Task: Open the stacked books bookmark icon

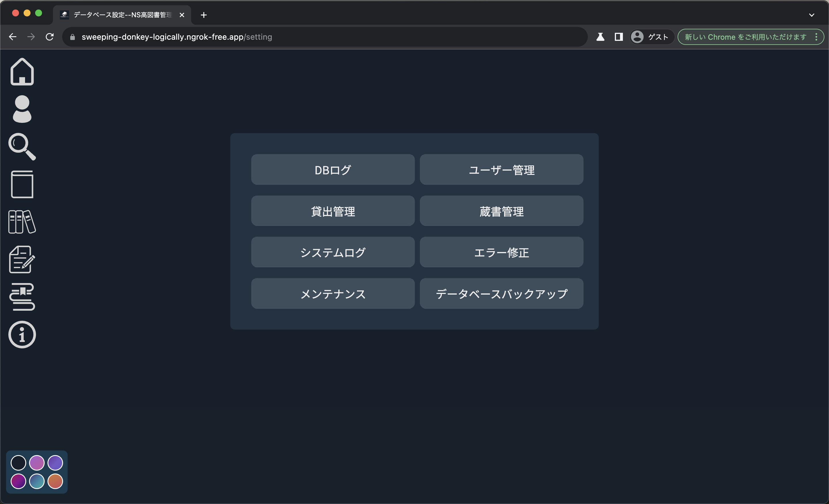Action: pos(22,297)
